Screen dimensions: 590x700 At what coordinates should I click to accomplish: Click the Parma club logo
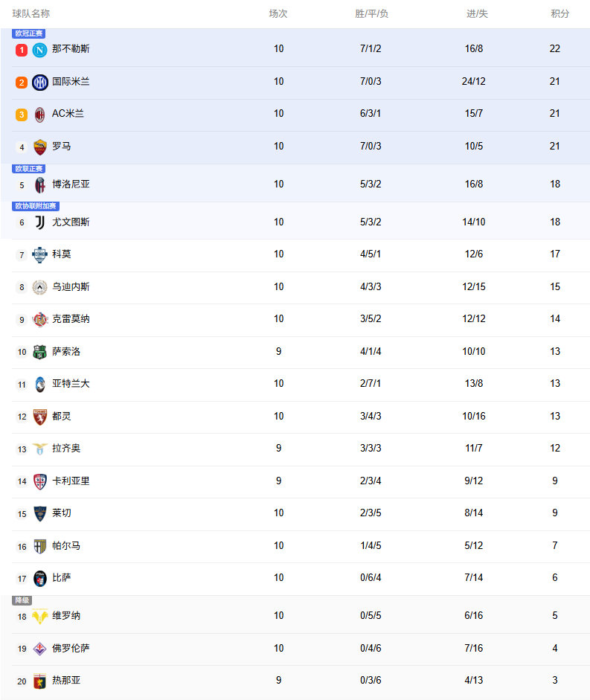(x=40, y=546)
